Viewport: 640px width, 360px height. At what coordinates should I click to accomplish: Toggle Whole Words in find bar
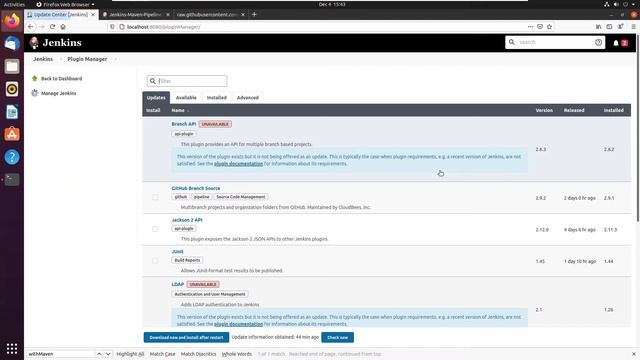click(x=237, y=354)
